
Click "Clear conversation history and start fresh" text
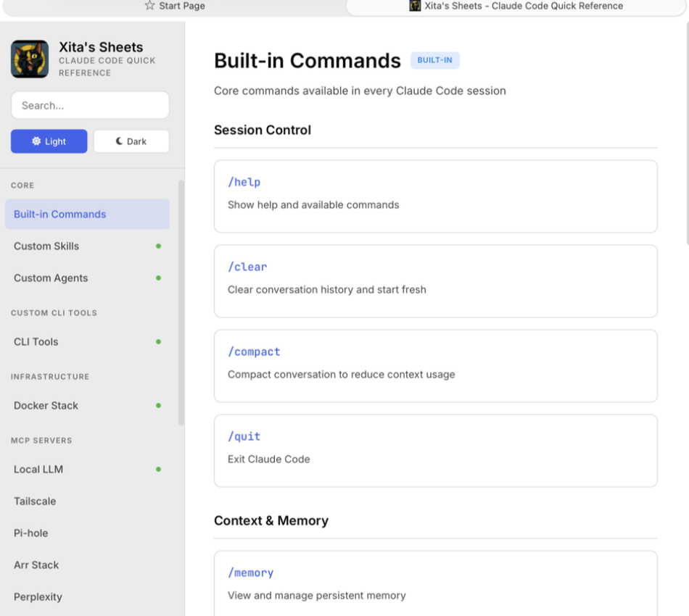327,290
